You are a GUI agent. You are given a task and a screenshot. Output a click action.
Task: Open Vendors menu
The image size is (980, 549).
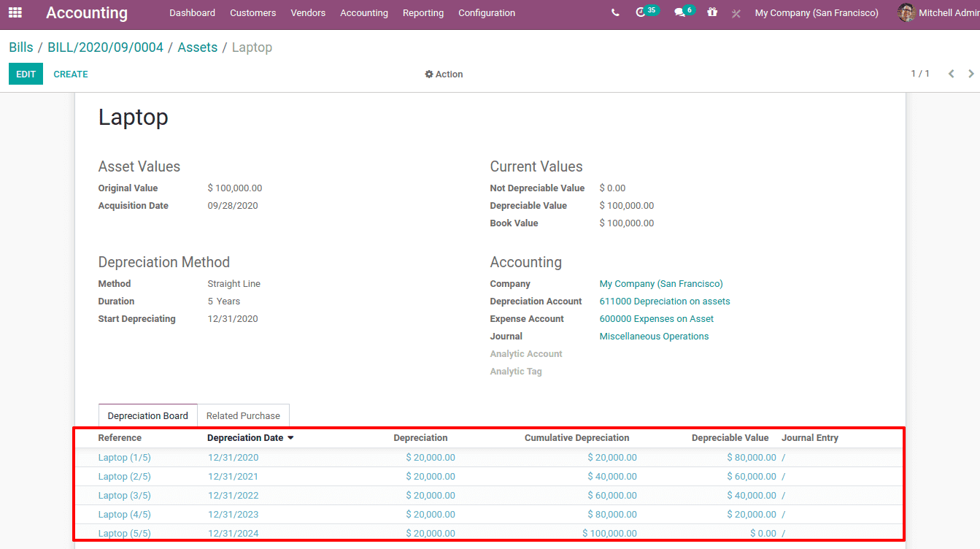point(308,13)
